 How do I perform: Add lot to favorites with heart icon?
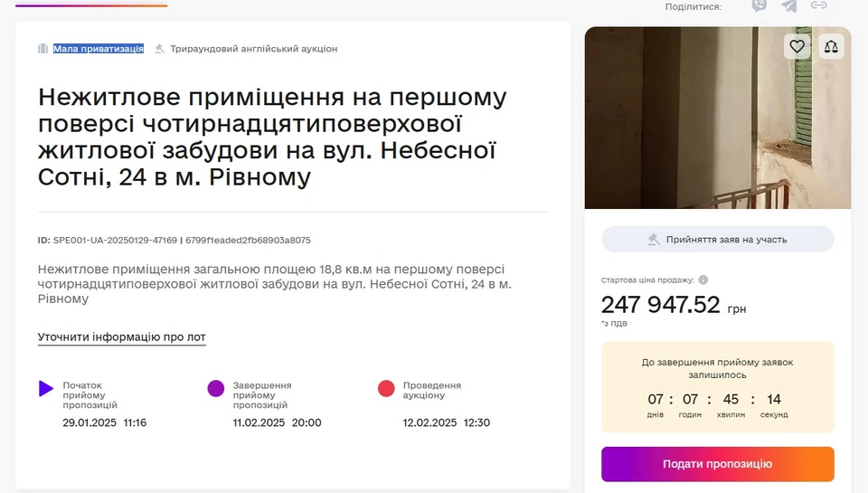[797, 46]
